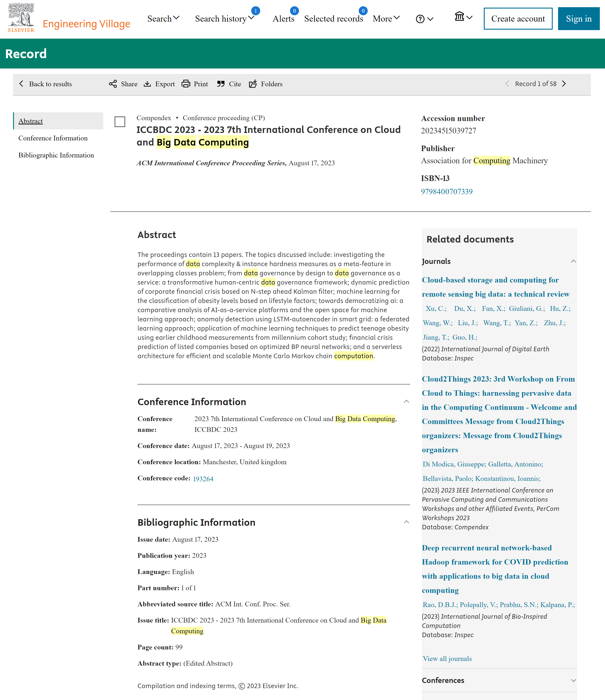Click the 'Page count: 99' text
This screenshot has height=700, width=605.
point(160,647)
